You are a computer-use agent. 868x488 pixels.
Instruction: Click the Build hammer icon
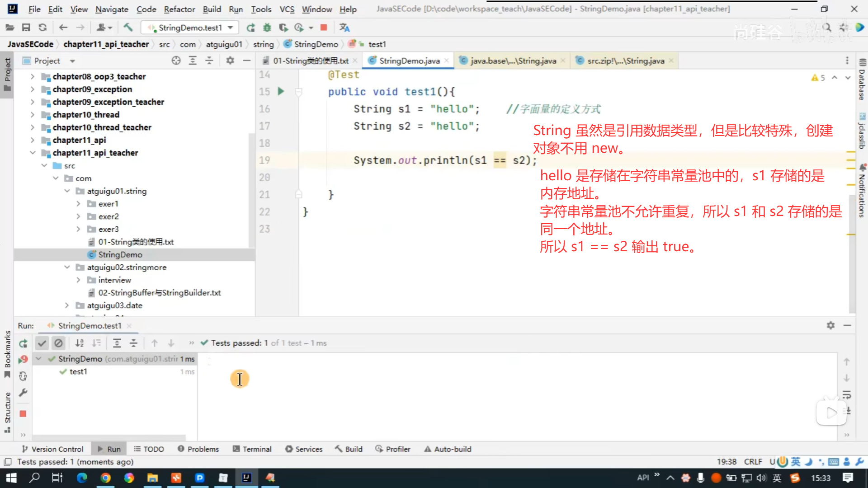point(128,28)
